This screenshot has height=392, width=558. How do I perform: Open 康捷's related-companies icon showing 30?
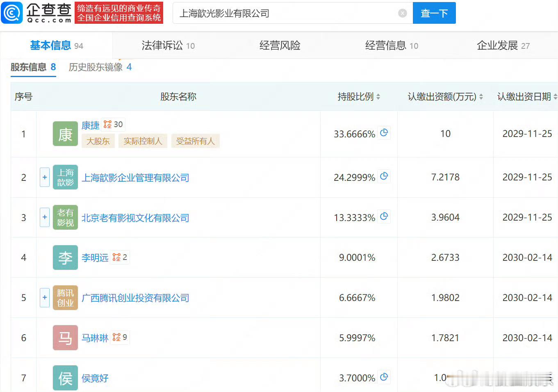coord(113,124)
